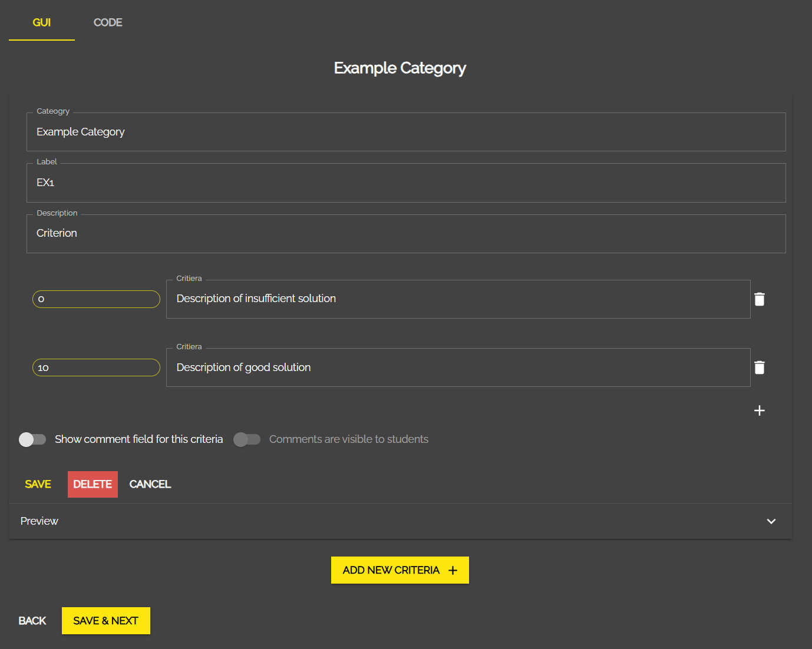812x649 pixels.
Task: Toggle Comments are visible to students
Action: (247, 439)
